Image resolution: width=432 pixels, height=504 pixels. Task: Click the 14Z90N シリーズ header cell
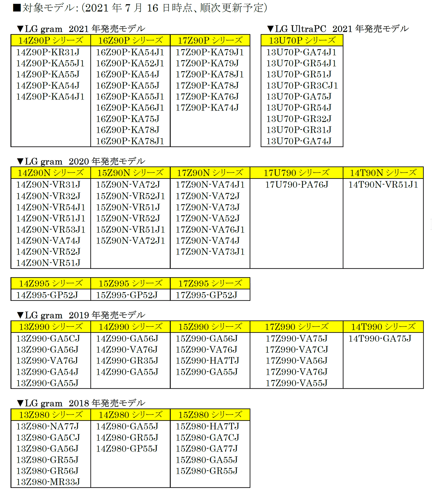click(x=51, y=173)
